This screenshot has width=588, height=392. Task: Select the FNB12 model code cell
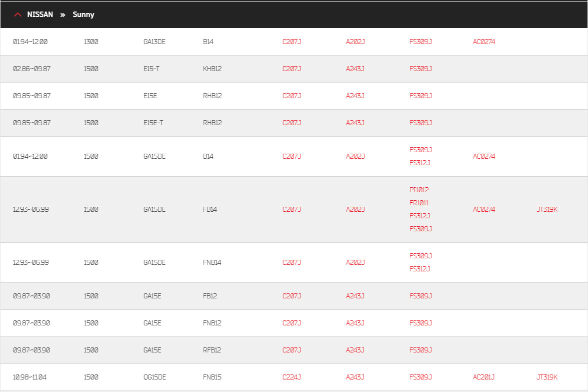[x=212, y=323]
